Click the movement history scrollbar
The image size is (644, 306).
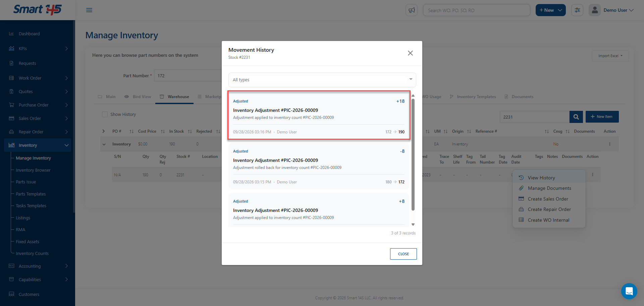(x=413, y=155)
